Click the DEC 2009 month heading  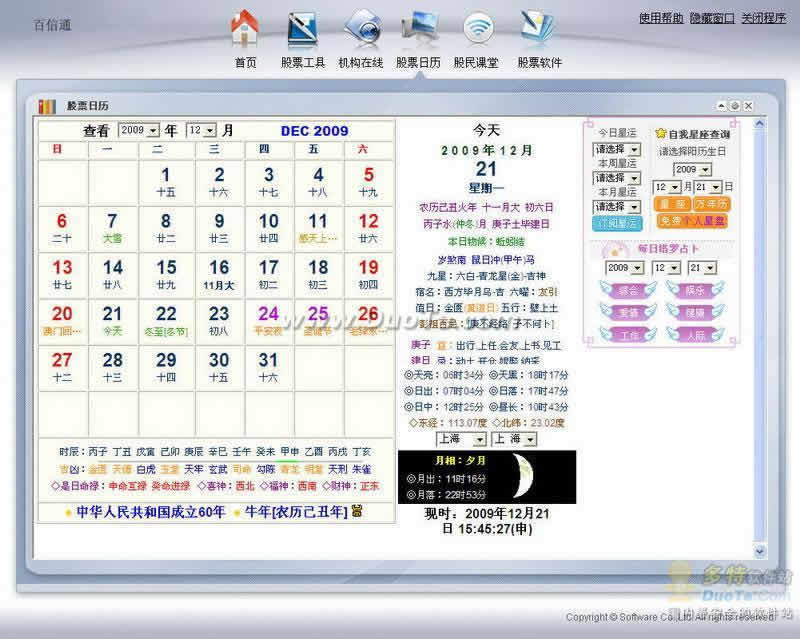point(314,131)
